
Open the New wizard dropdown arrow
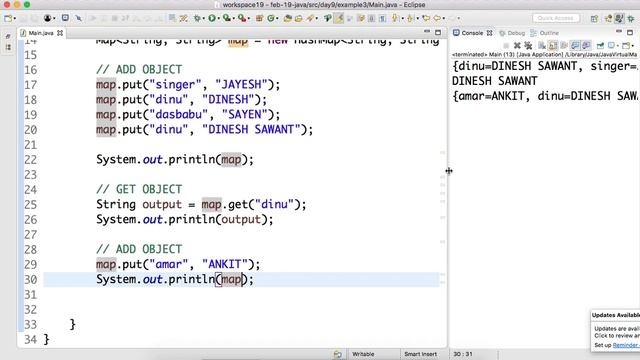point(15,18)
